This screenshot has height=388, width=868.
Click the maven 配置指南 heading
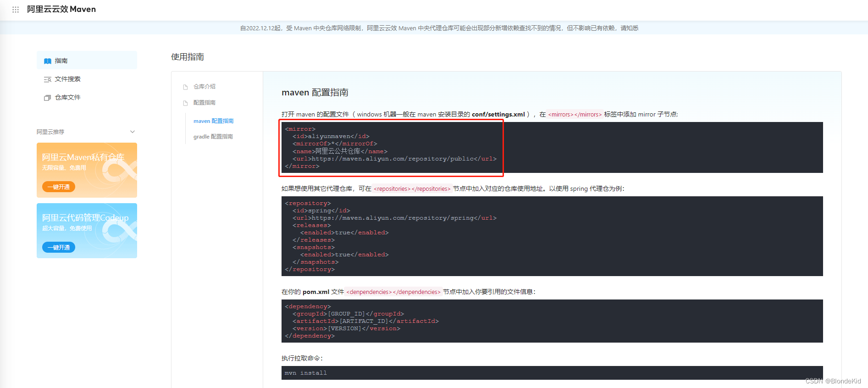pos(315,93)
